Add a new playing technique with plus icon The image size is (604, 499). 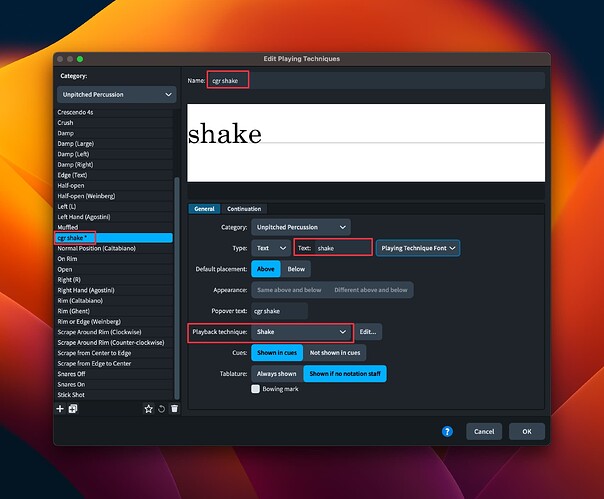[x=60, y=409]
